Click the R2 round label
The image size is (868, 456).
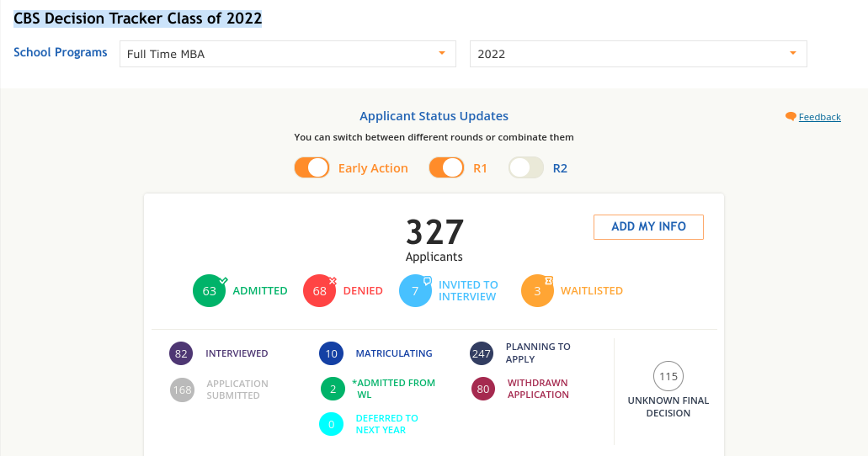(x=560, y=168)
